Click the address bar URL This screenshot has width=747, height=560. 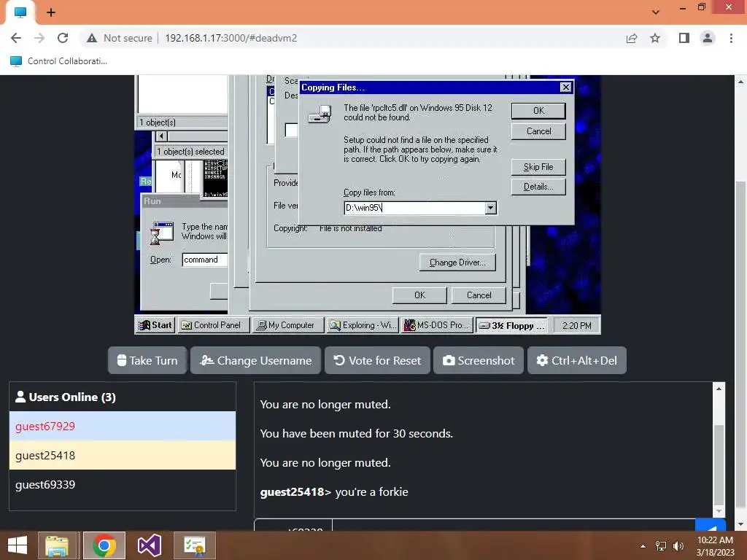click(x=231, y=38)
